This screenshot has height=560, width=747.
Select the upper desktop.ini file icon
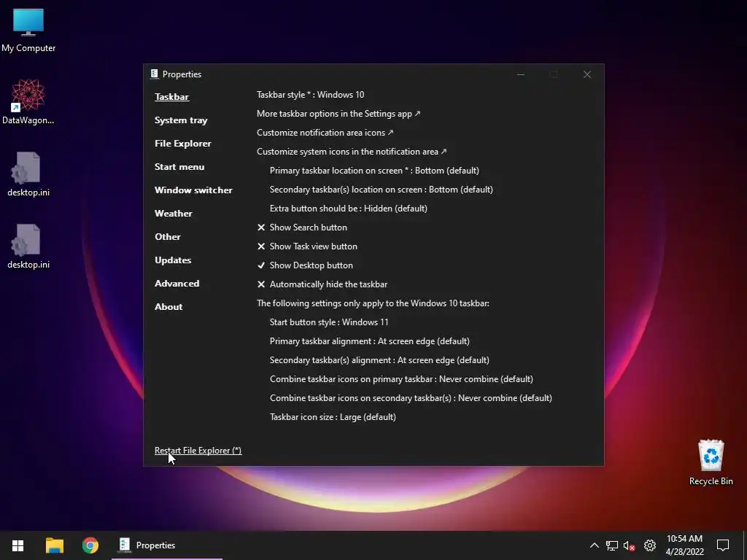[x=28, y=174]
